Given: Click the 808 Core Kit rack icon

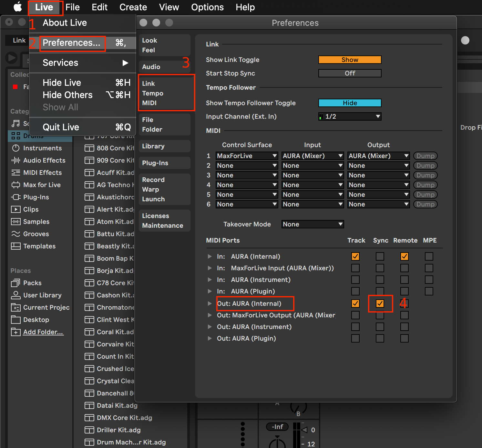Looking at the screenshot, I should pos(89,148).
